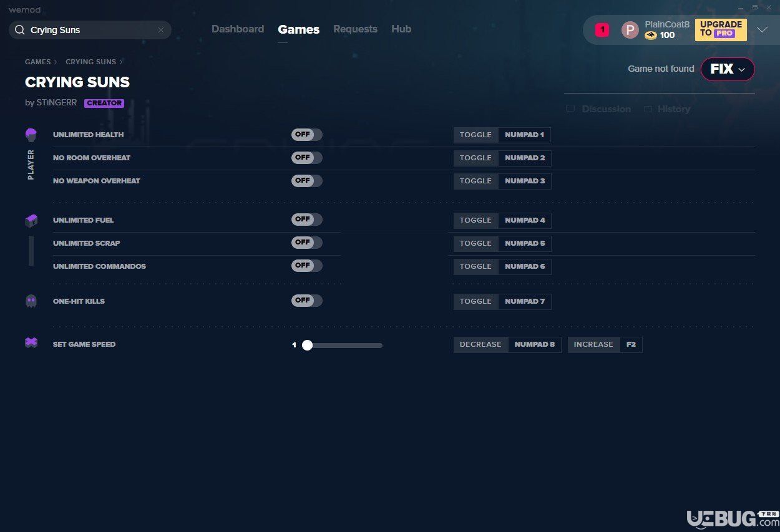Switch on Unlimited Scrap
The width and height of the screenshot is (780, 532).
pos(307,243)
